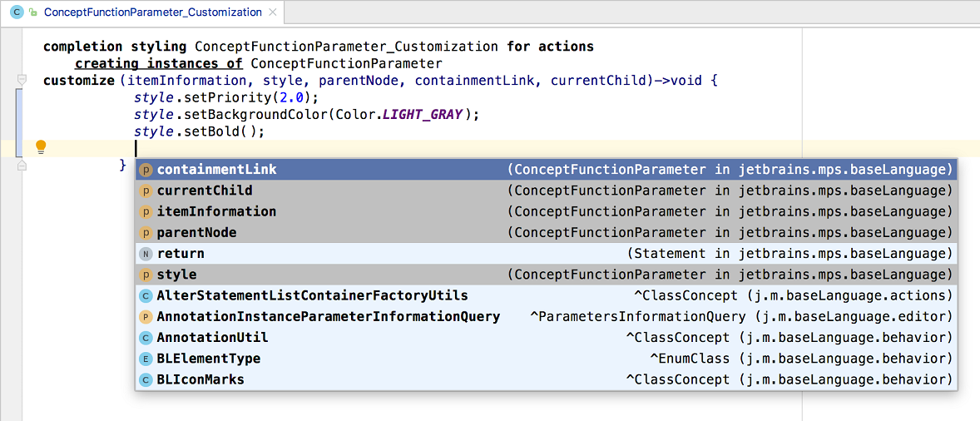
Task: Click the underlined 'creating instances of' text
Action: pos(159,63)
